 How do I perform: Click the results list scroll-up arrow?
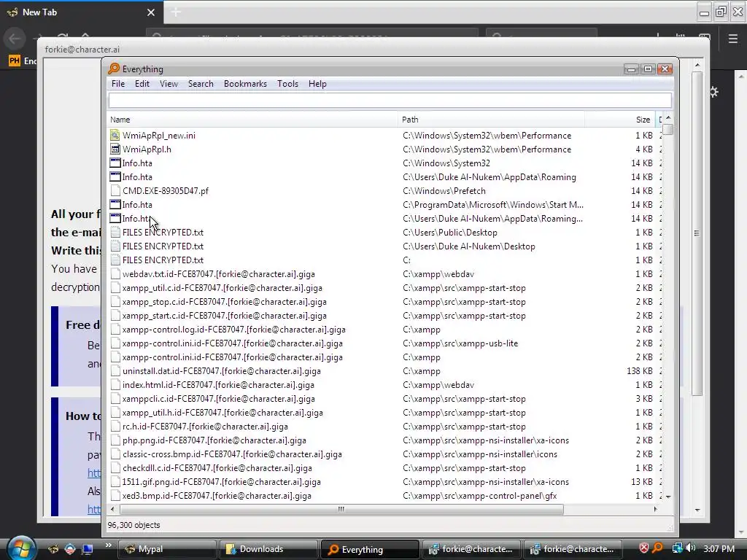point(668,117)
